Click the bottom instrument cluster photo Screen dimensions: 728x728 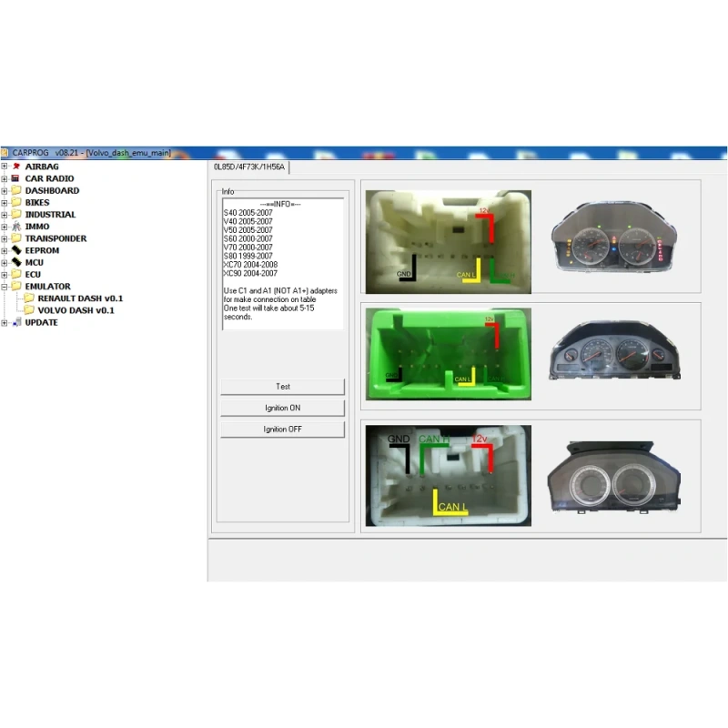614,477
